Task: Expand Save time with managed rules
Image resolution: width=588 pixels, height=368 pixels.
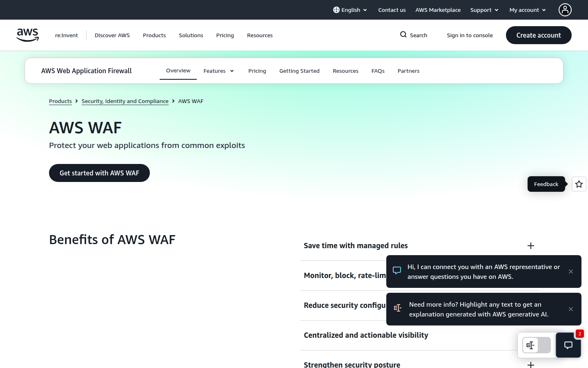Action: click(420, 246)
